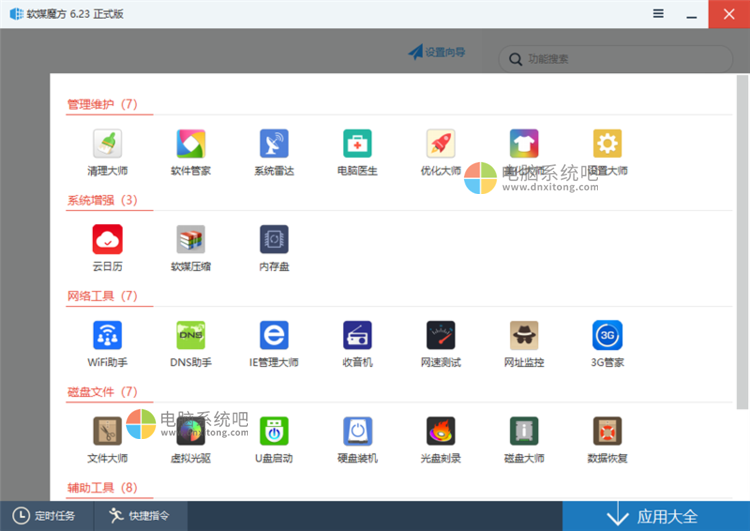Click the 设置向导 setup wizard link
The width and height of the screenshot is (750, 531).
pos(437,52)
